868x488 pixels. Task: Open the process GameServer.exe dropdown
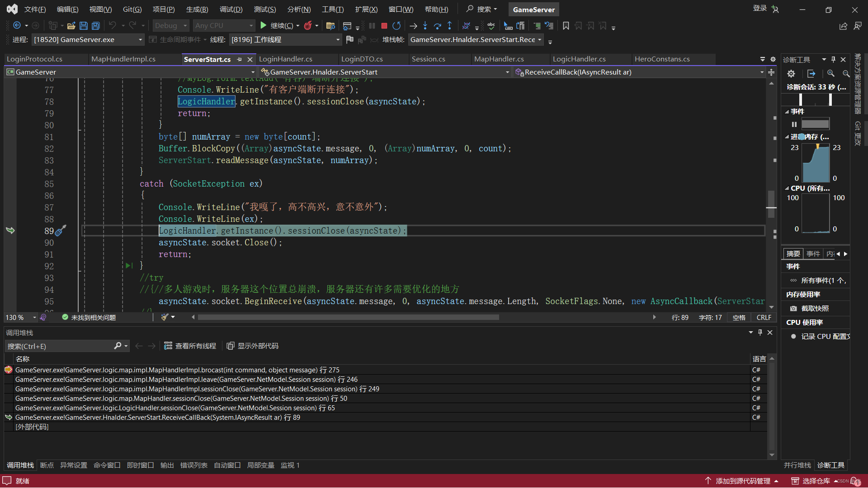click(x=140, y=40)
